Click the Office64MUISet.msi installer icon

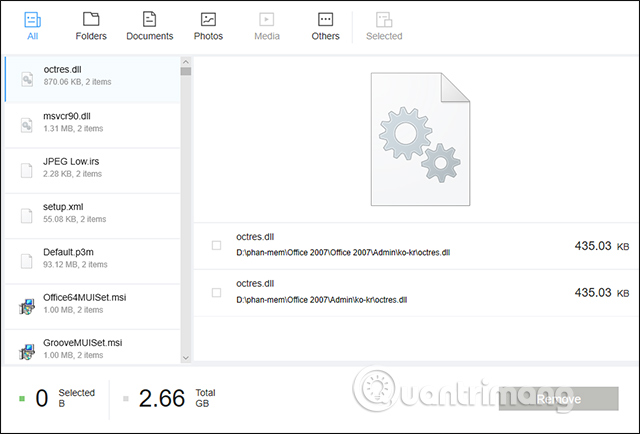click(x=27, y=304)
